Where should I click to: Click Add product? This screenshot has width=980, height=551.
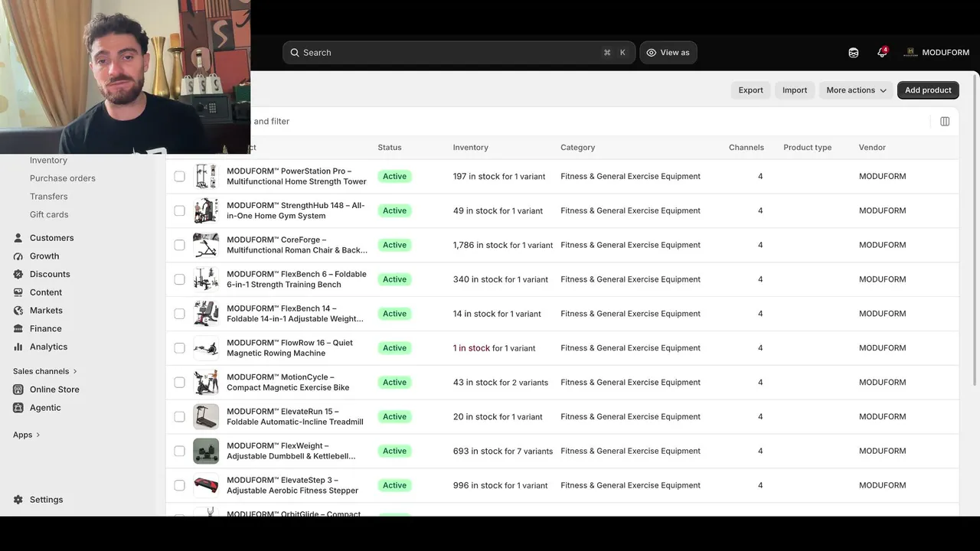click(928, 90)
